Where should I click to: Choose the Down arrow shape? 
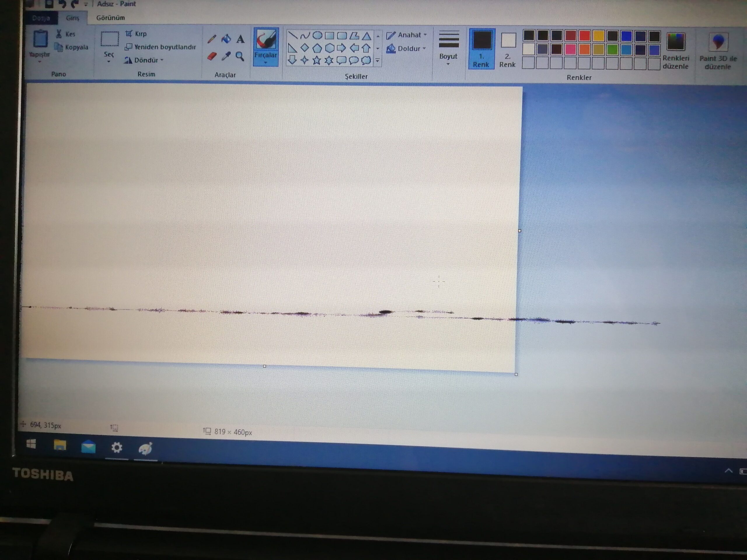coord(292,60)
